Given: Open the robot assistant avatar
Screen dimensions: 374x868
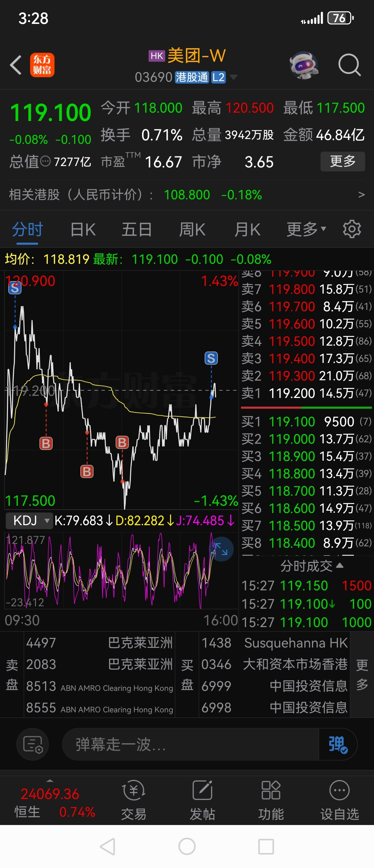Looking at the screenshot, I should pyautogui.click(x=304, y=65).
